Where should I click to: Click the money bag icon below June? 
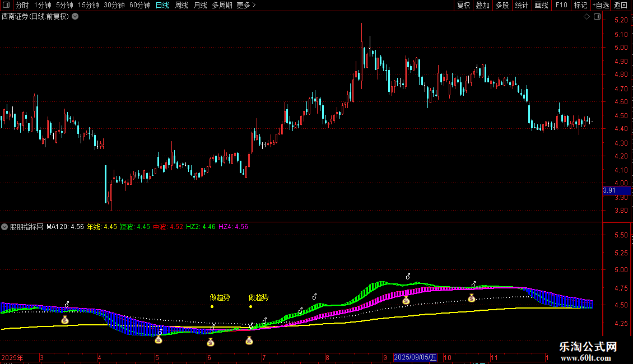pyautogui.click(x=211, y=342)
